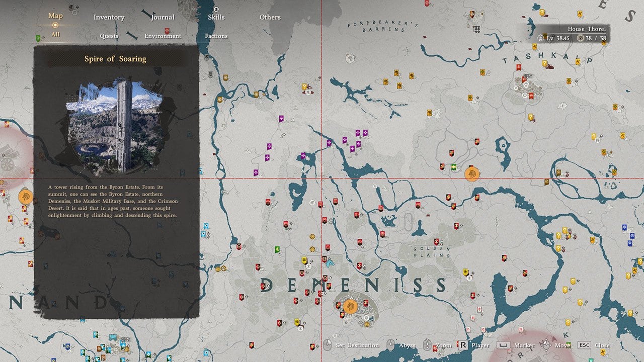The image size is (644, 362).
Task: Click the Abyss control hint
Action: pyautogui.click(x=400, y=345)
